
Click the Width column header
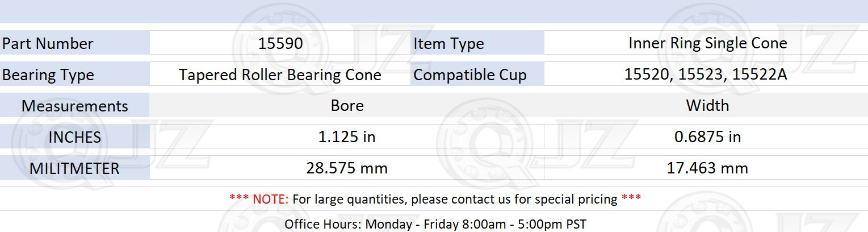click(x=707, y=106)
